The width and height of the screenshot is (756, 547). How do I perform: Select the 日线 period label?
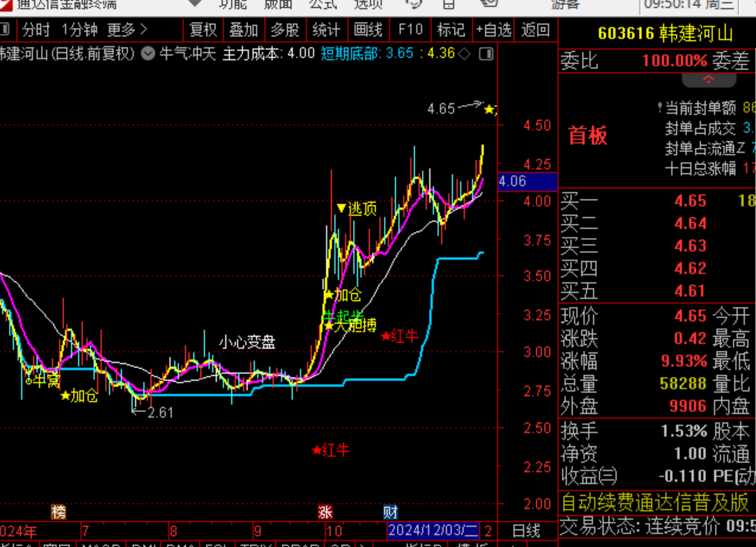point(526,531)
